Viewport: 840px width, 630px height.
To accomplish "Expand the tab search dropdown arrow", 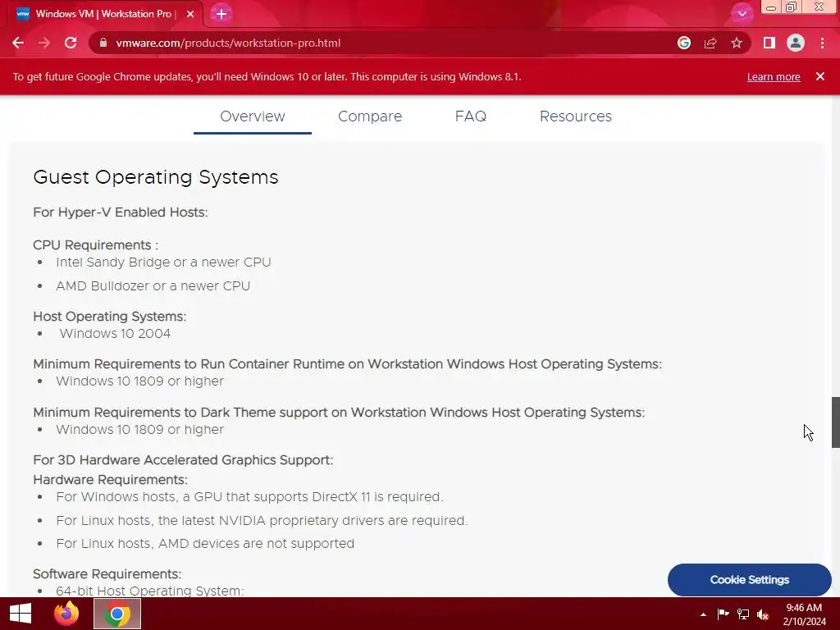I will coord(742,14).
